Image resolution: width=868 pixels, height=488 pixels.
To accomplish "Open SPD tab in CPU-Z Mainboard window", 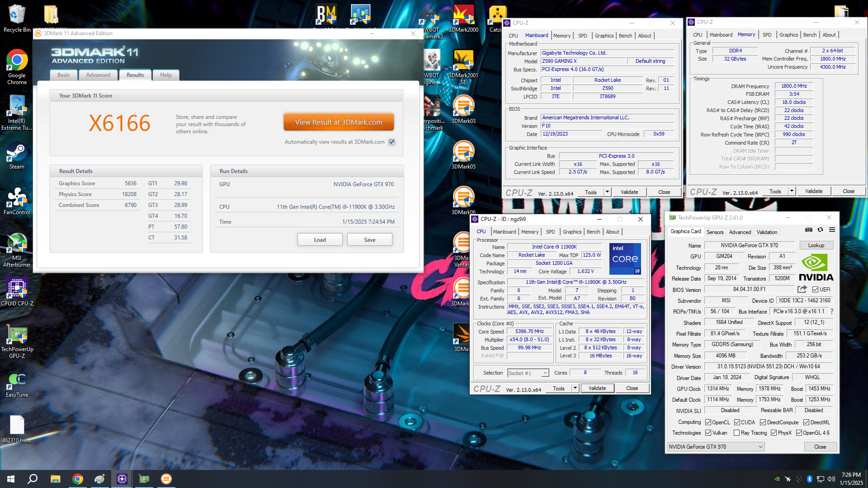I will 582,36.
